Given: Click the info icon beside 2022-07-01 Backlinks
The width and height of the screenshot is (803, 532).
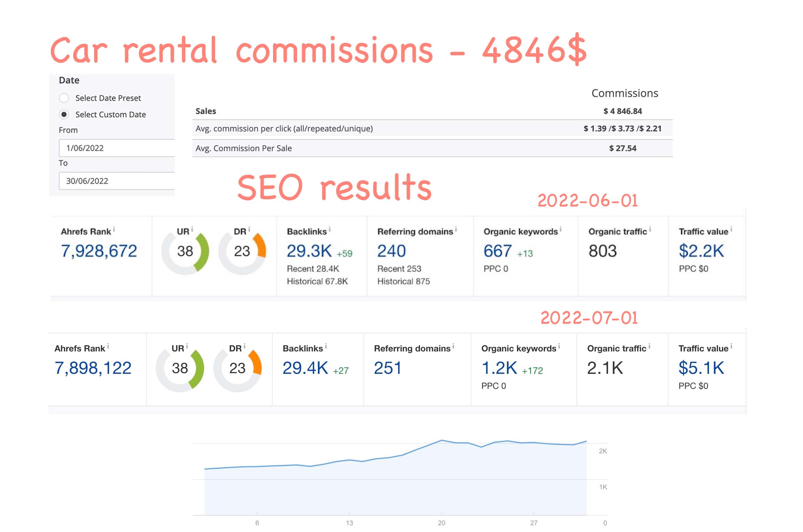Looking at the screenshot, I should pos(327,346).
